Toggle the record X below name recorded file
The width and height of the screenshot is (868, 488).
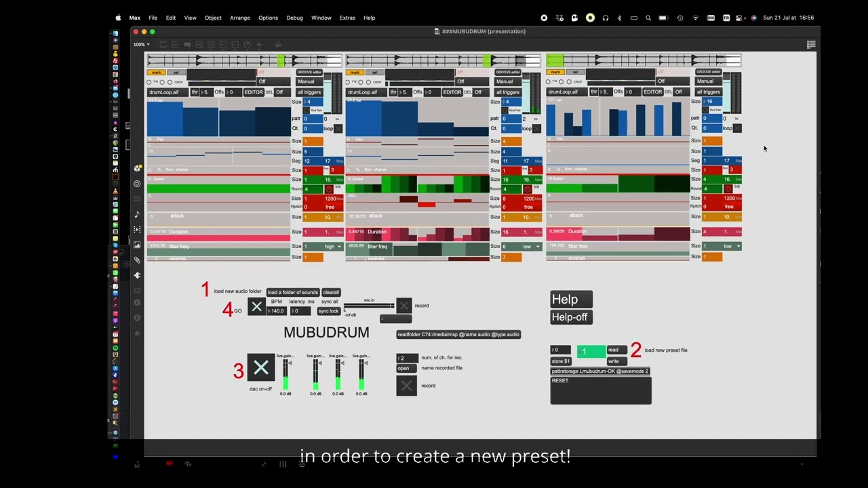(406, 386)
